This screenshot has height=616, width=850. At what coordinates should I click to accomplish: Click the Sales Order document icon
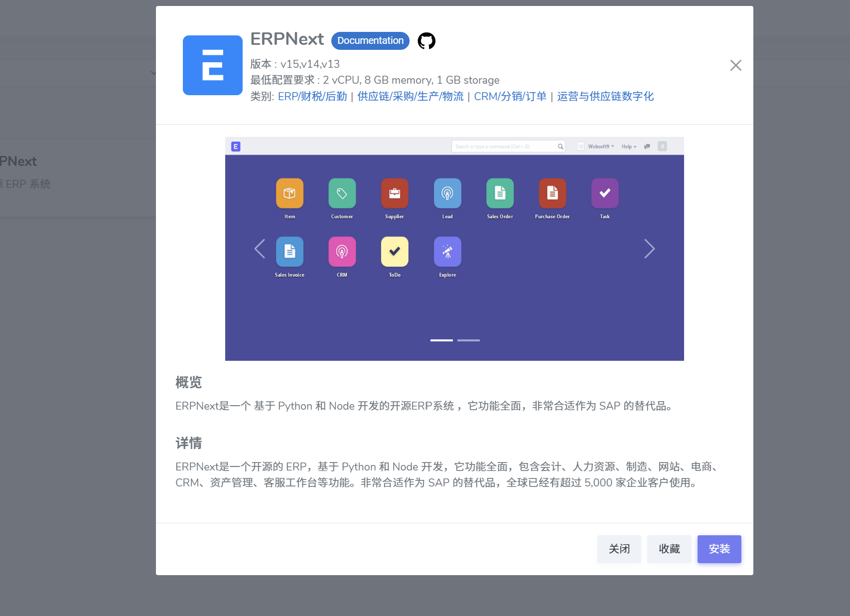[x=500, y=193]
